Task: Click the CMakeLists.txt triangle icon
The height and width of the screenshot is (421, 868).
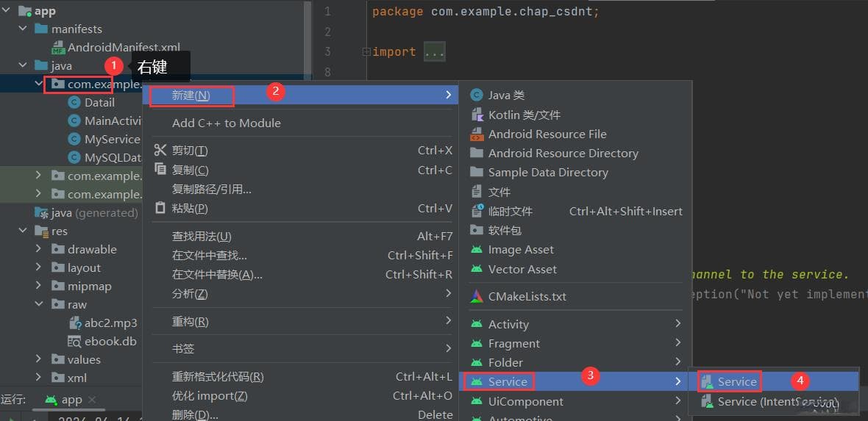Action: (476, 296)
